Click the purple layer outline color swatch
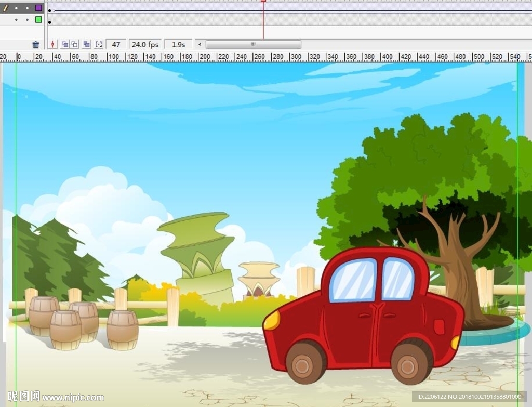This screenshot has height=407, width=532. 38,7
